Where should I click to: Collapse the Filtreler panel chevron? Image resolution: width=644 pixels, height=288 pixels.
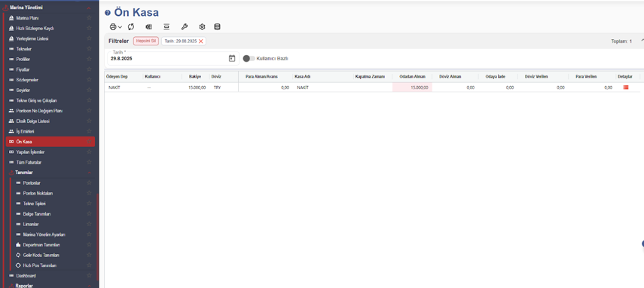(x=642, y=41)
